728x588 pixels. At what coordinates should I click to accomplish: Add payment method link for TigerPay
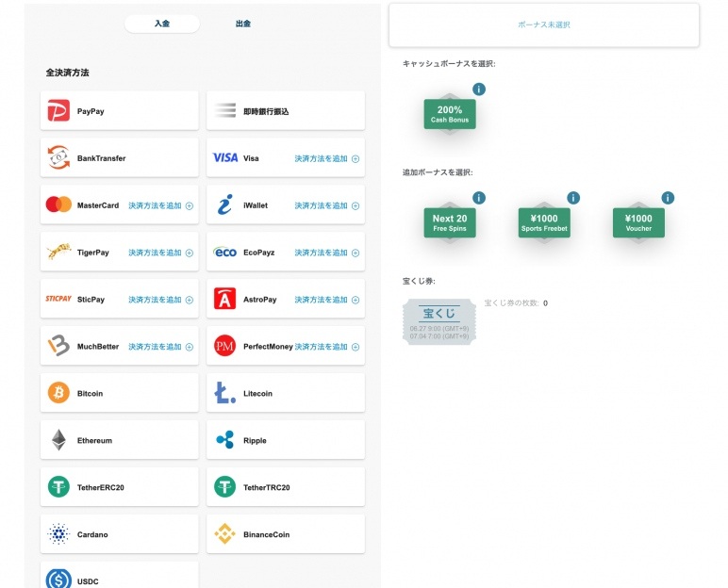160,253
